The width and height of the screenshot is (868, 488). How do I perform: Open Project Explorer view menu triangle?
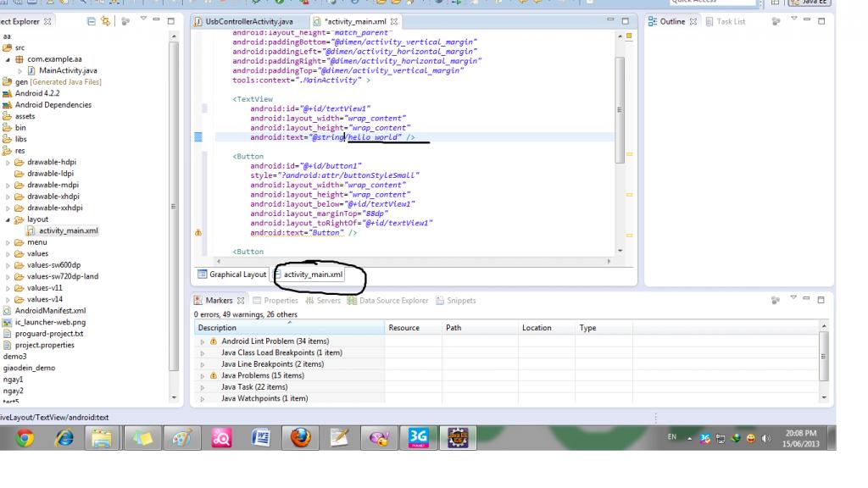142,20
